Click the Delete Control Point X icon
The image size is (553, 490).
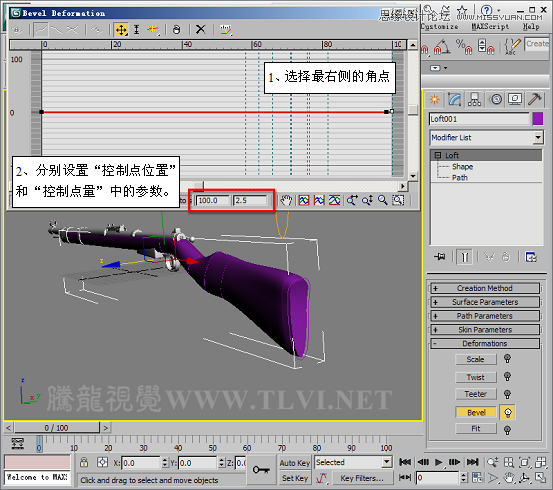[x=201, y=29]
